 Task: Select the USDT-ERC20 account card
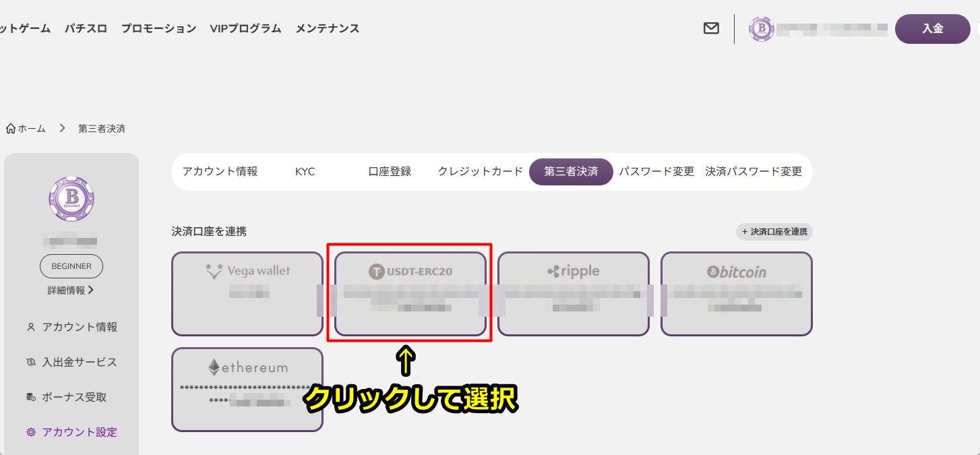[410, 294]
